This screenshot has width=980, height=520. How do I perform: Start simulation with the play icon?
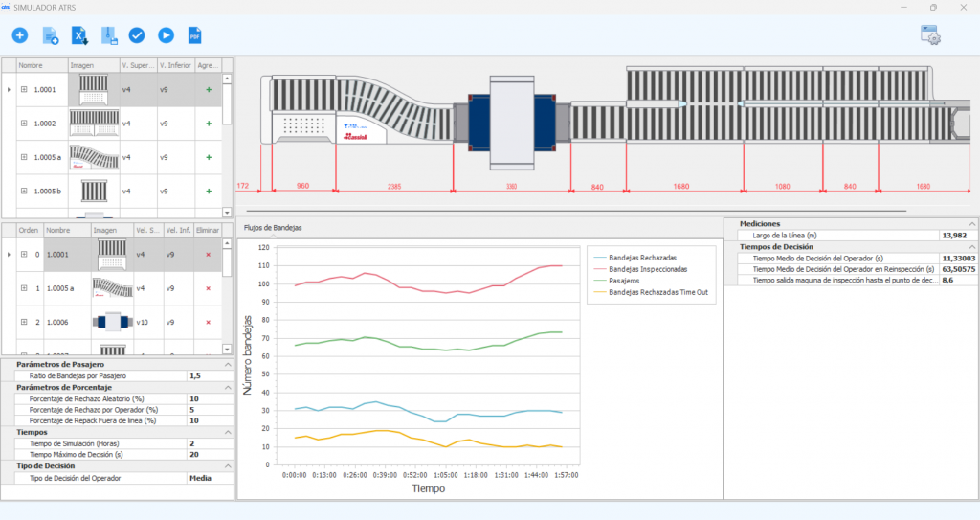166,35
